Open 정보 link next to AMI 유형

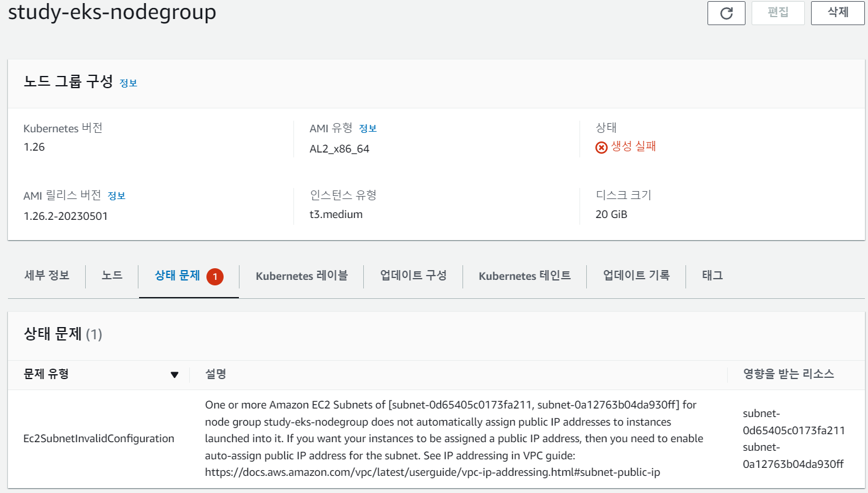tap(368, 129)
